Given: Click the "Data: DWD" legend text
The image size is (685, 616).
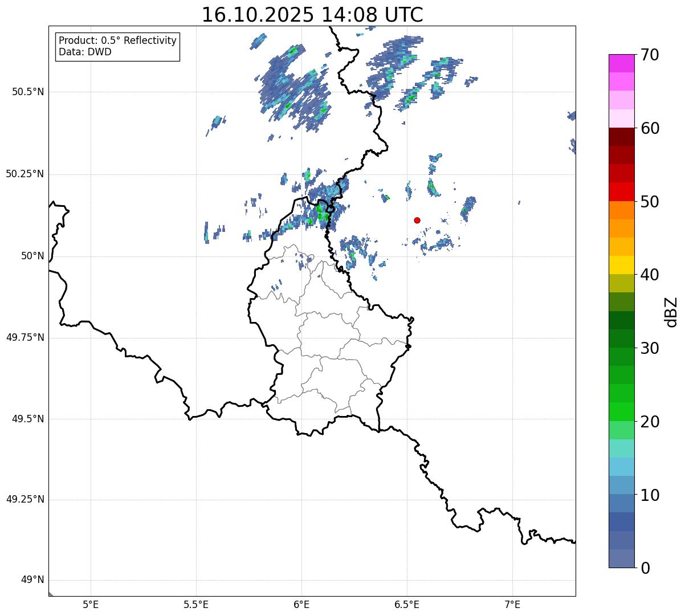Looking at the screenshot, I should pos(85,52).
